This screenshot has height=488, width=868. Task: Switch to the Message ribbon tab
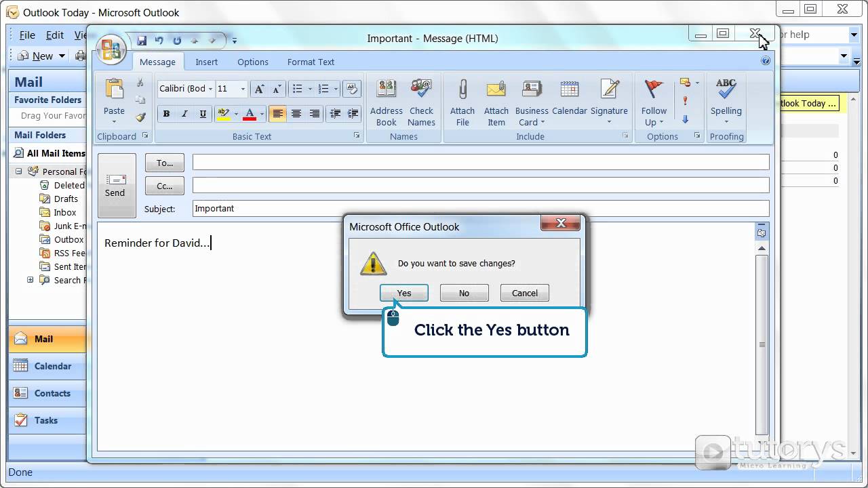(x=157, y=62)
